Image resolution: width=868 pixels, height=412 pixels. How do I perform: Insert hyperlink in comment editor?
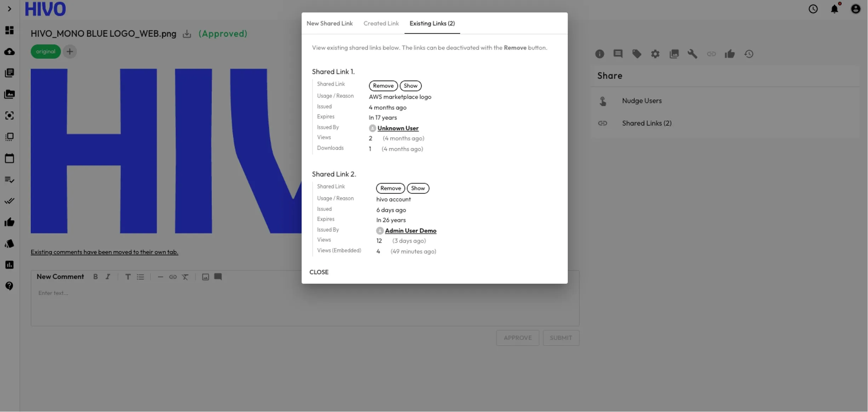(173, 277)
